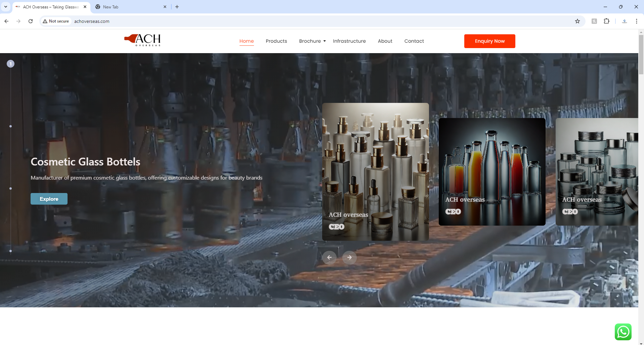Close the New Tab tab

pos(165,7)
